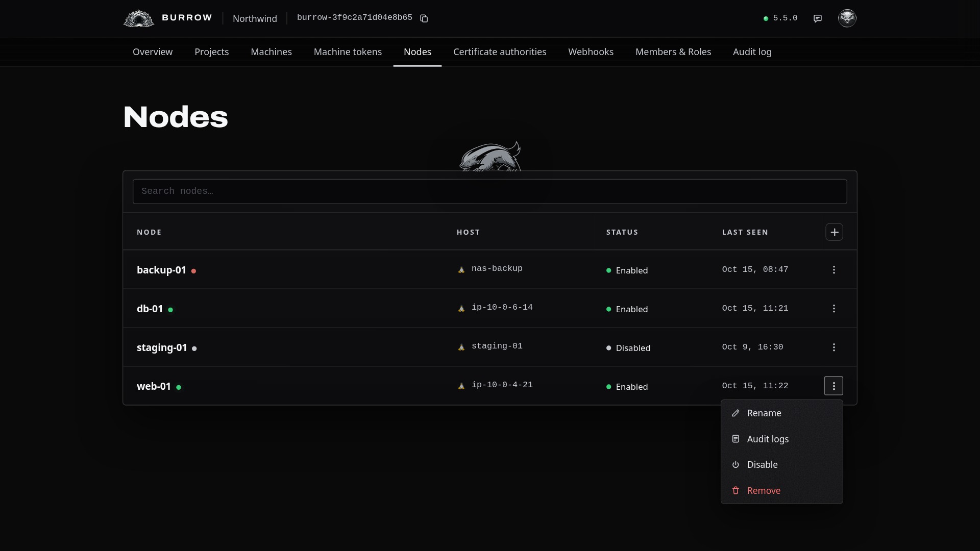Image resolution: width=980 pixels, height=551 pixels.
Task: Click the Host column header
Action: [x=468, y=232]
